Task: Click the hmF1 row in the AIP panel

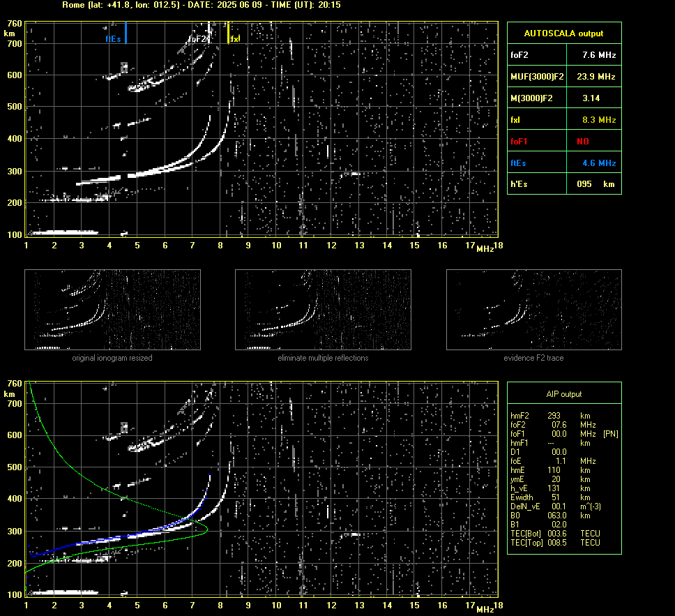Action: [550, 443]
